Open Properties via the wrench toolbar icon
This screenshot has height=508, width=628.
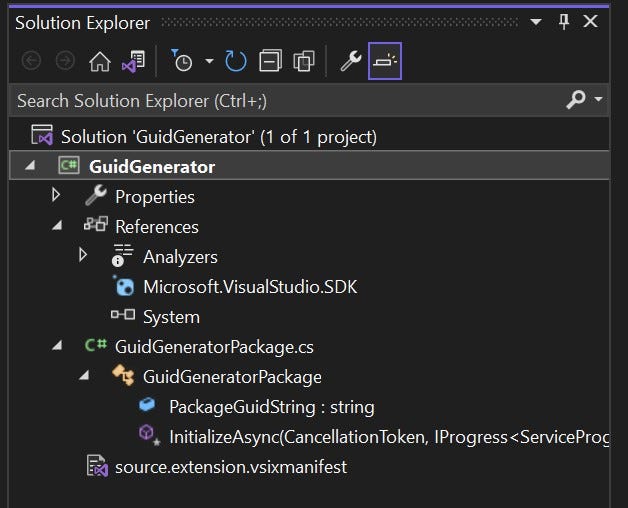click(x=351, y=61)
